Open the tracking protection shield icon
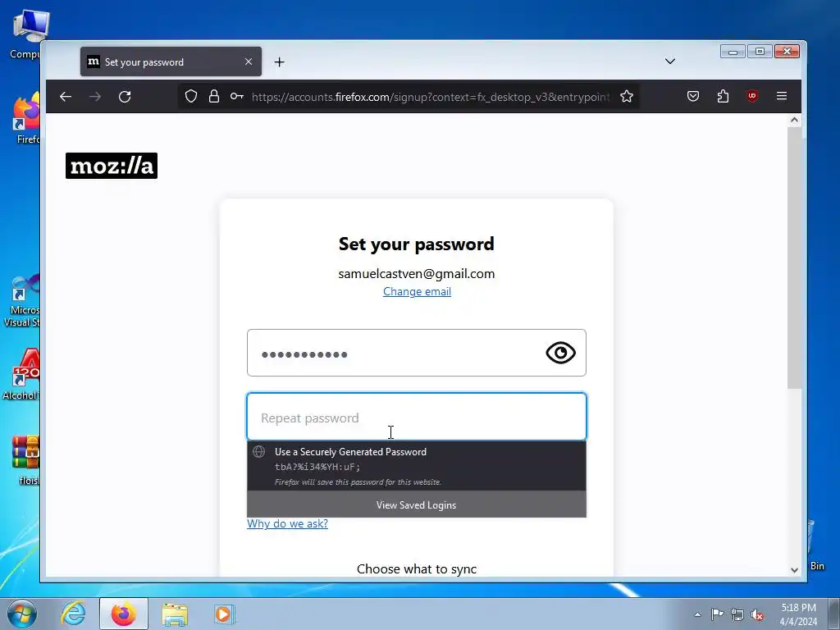840x630 pixels. click(x=190, y=97)
